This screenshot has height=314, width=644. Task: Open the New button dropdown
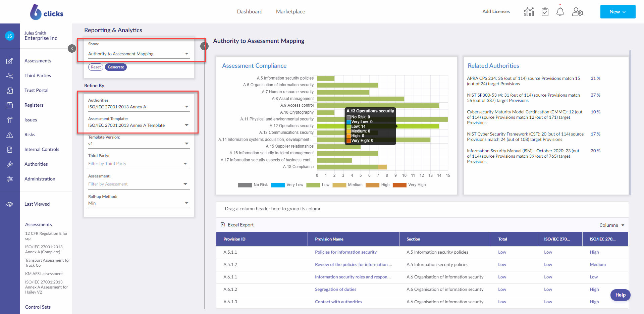point(618,12)
